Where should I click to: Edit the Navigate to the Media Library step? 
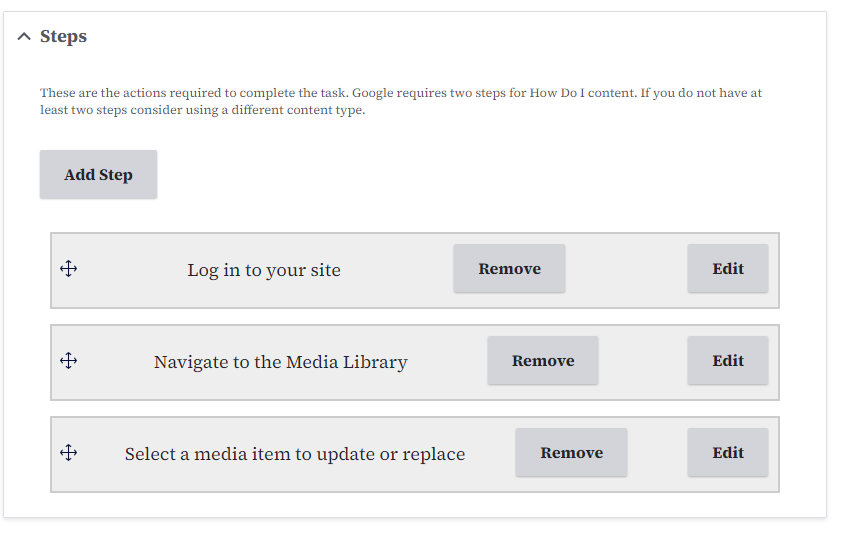pos(727,361)
